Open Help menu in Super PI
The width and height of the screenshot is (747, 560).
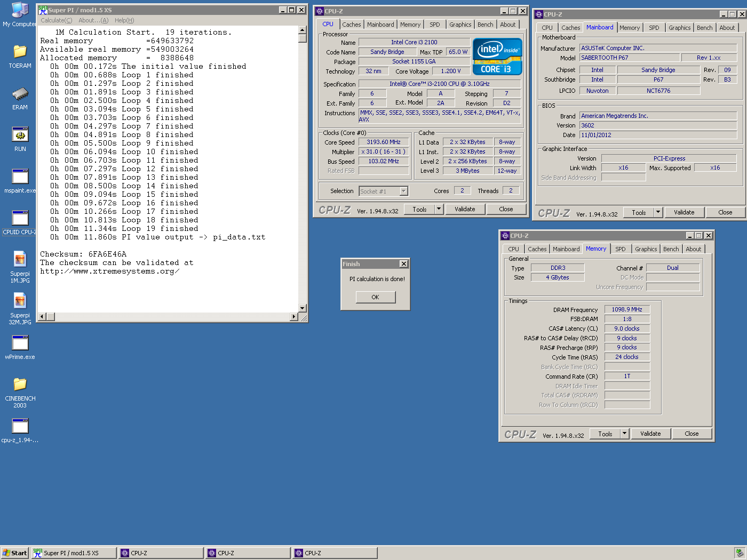point(124,20)
